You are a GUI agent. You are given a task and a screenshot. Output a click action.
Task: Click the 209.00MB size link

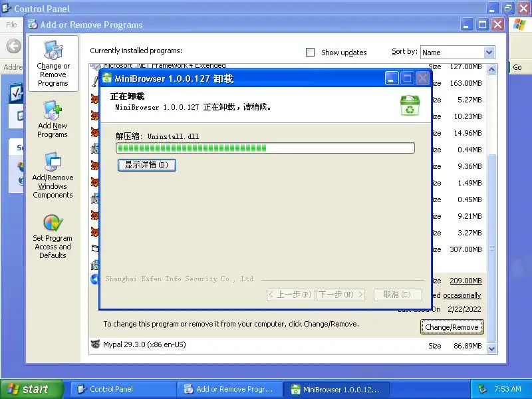(x=465, y=281)
